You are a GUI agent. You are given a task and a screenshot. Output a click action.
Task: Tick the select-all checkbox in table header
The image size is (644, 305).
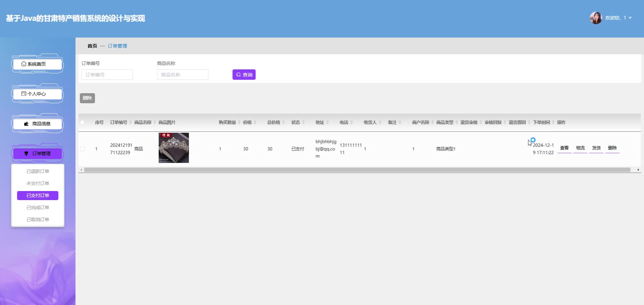(82, 122)
